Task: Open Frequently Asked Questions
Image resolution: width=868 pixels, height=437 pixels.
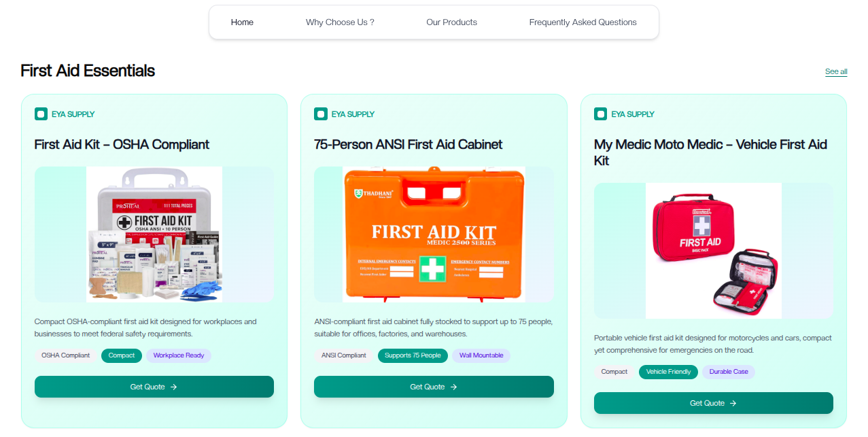Action: [x=583, y=22]
